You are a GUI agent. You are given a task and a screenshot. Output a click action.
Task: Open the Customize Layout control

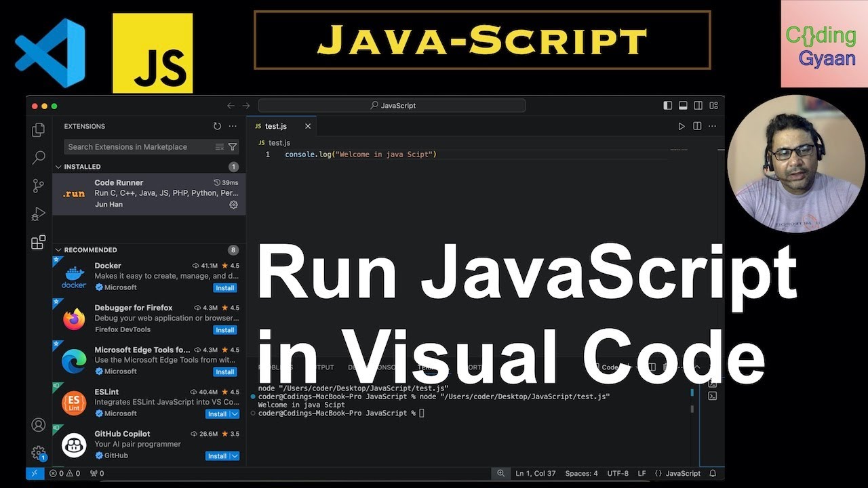click(713, 106)
